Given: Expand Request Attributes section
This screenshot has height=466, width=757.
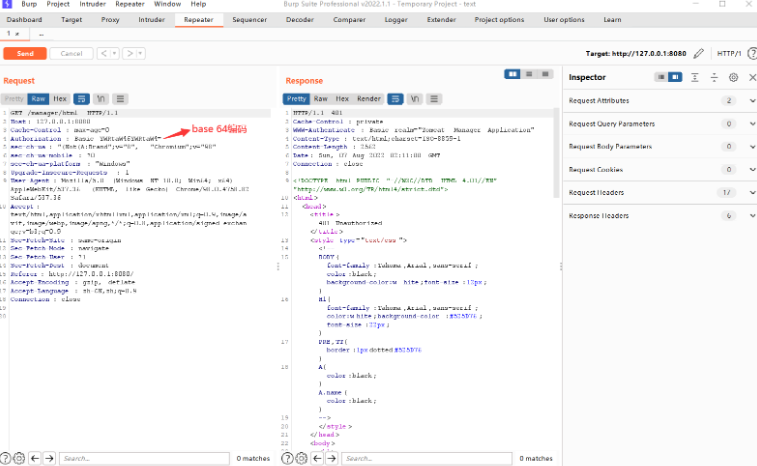Looking at the screenshot, I should point(750,101).
